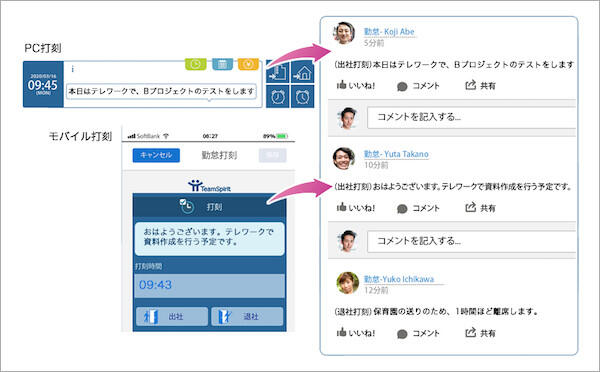Screen dimensions: 600x372
Task: Open the 勤怠-Yuko Ichikawa link
Action: pyautogui.click(x=399, y=279)
